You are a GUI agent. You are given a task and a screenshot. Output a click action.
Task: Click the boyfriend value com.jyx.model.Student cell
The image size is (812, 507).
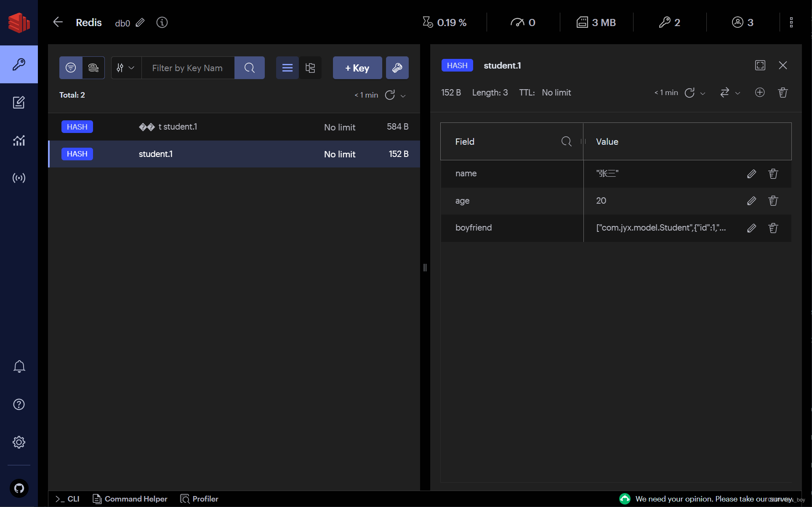(661, 228)
